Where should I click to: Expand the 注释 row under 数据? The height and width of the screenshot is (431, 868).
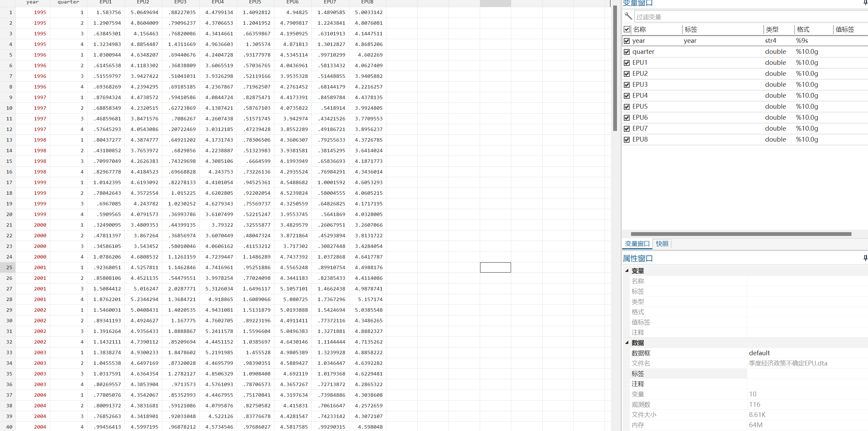click(626, 384)
